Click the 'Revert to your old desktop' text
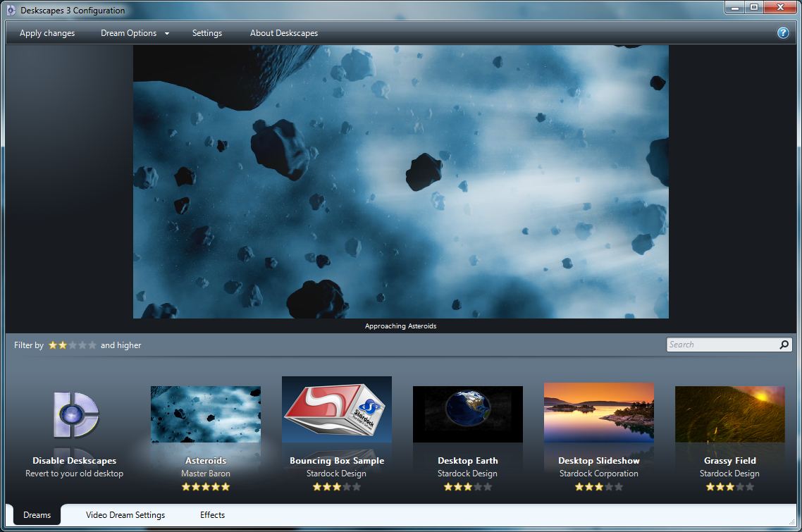The image size is (802, 532). 74,474
